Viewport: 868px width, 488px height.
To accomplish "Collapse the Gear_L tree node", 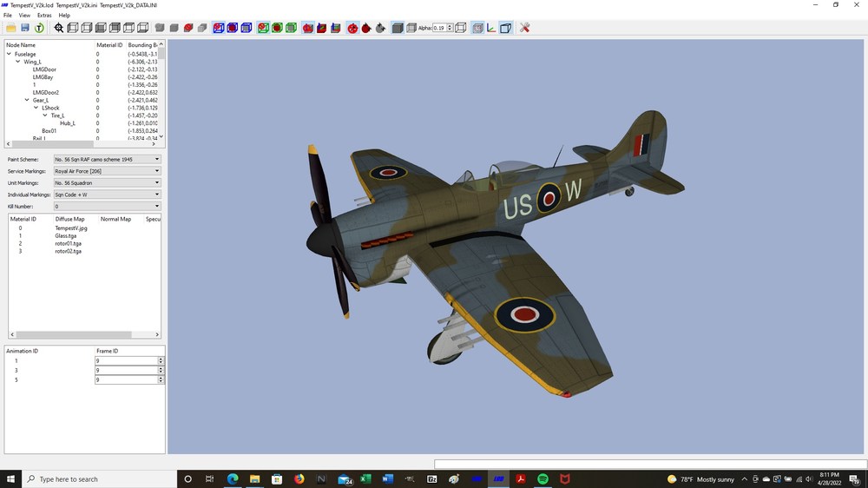I will coord(27,100).
